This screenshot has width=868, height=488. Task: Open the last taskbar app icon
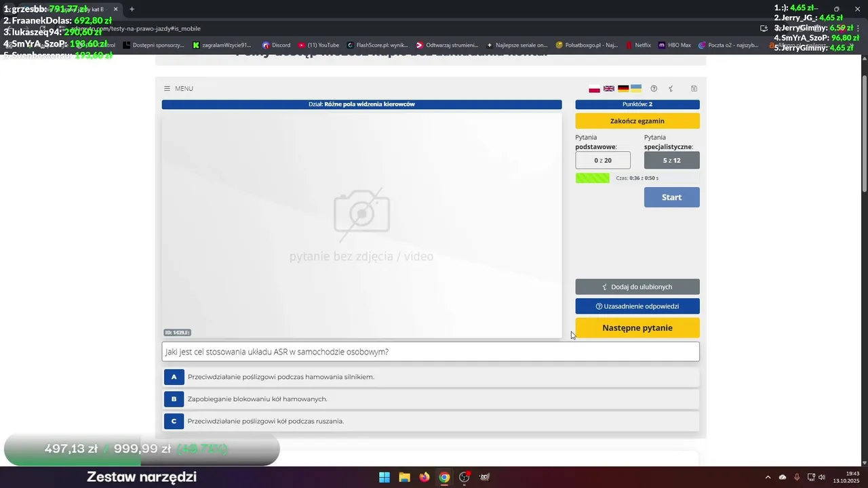[484, 477]
